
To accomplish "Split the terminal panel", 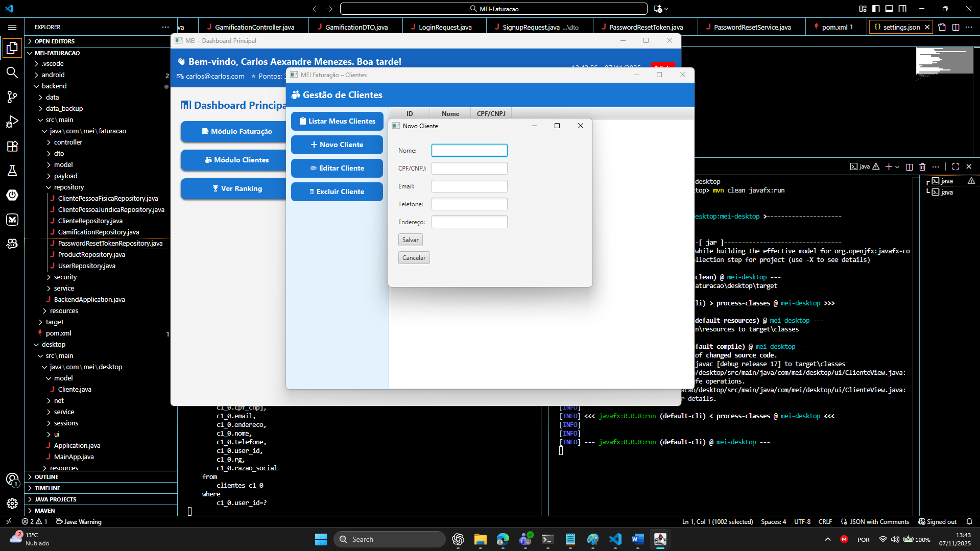I will [909, 166].
